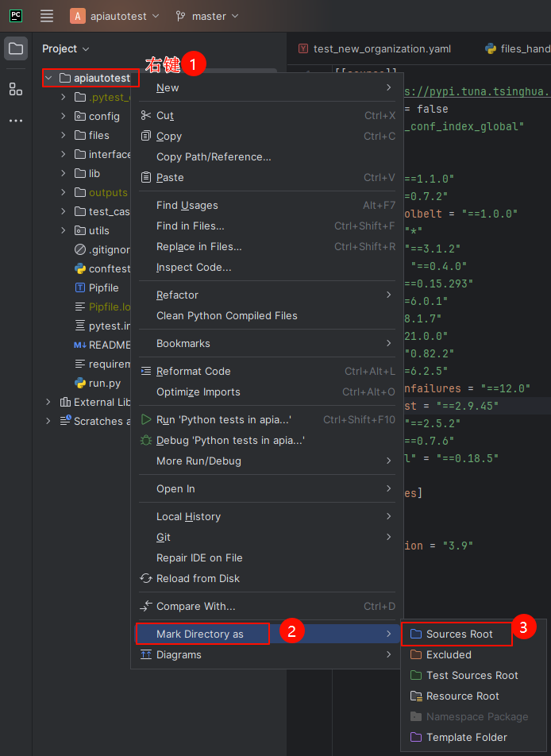Open More Tool Windows via ellipsis icon
This screenshot has height=756, width=551.
click(x=16, y=119)
